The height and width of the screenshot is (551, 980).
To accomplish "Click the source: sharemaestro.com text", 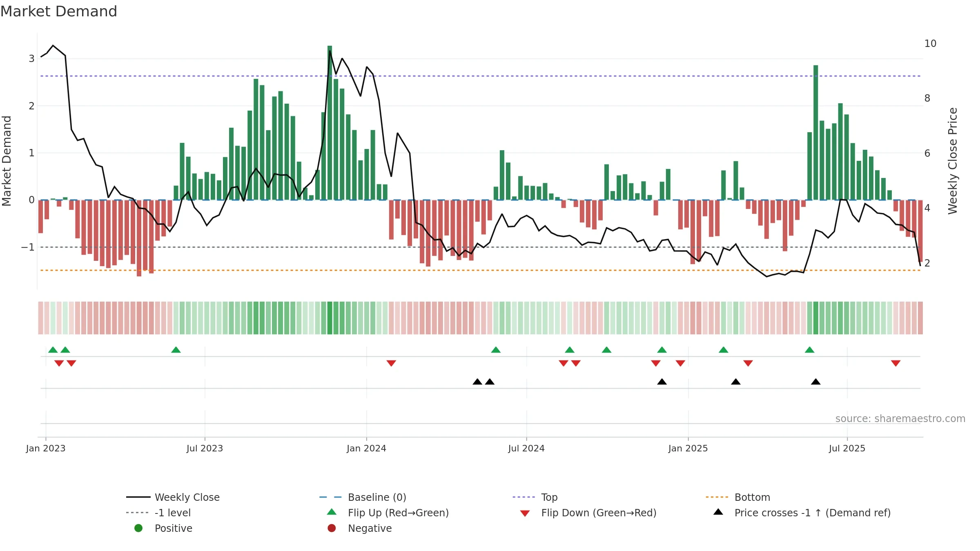I will [900, 419].
